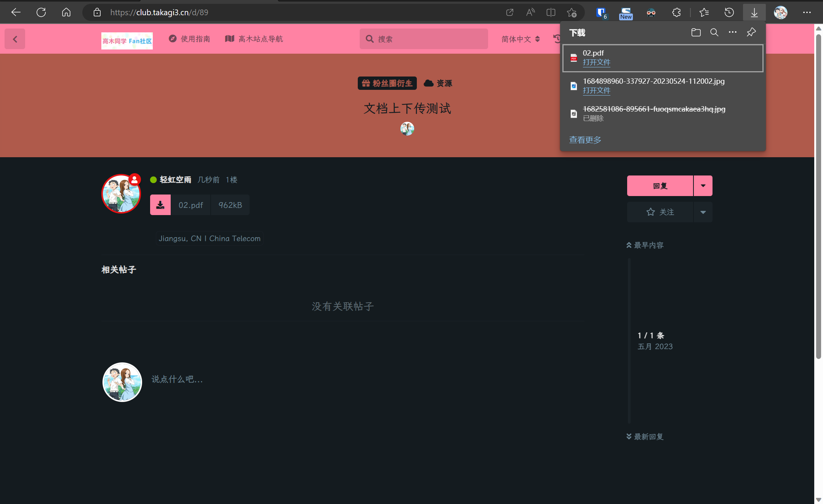Viewport: 823px width, 504px height.
Task: Toggle split screen view icon
Action: [551, 13]
